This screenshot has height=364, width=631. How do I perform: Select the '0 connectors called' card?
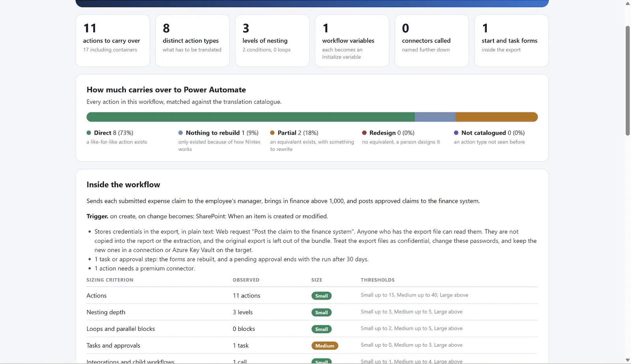click(x=432, y=41)
